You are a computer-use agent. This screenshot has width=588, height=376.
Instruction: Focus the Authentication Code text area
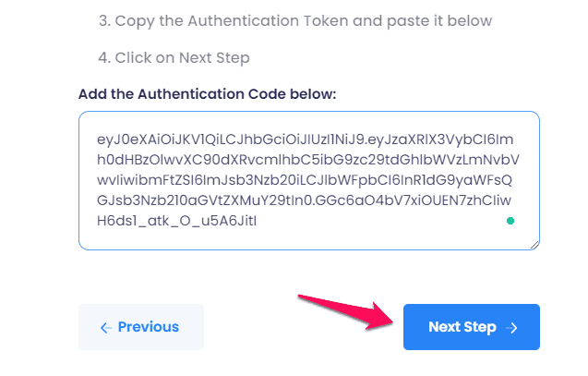[x=308, y=180]
